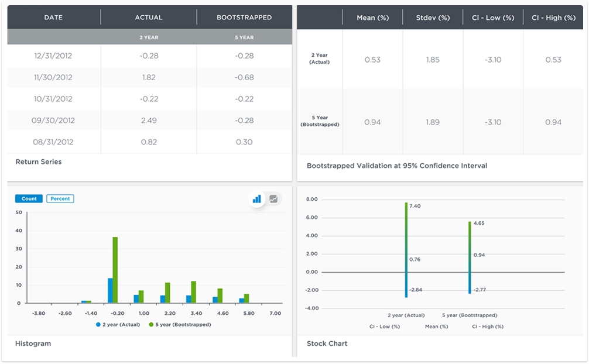
Task: Click the tallest green histogram bar
Action: [115, 269]
